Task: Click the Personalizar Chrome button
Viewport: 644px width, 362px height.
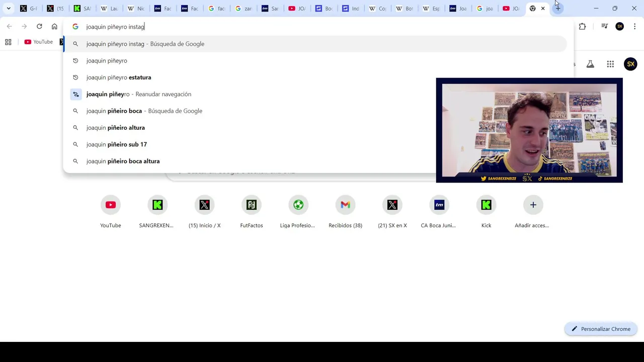Action: [601, 329]
